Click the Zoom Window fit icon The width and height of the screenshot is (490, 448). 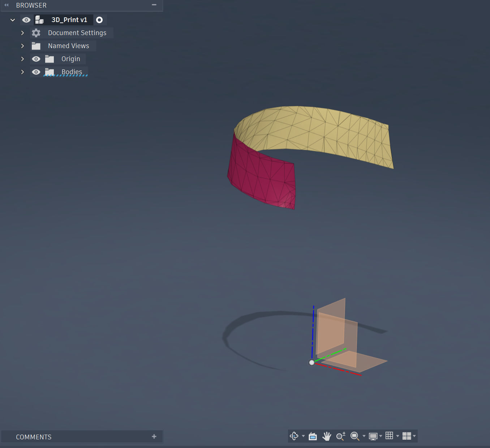pos(355,436)
